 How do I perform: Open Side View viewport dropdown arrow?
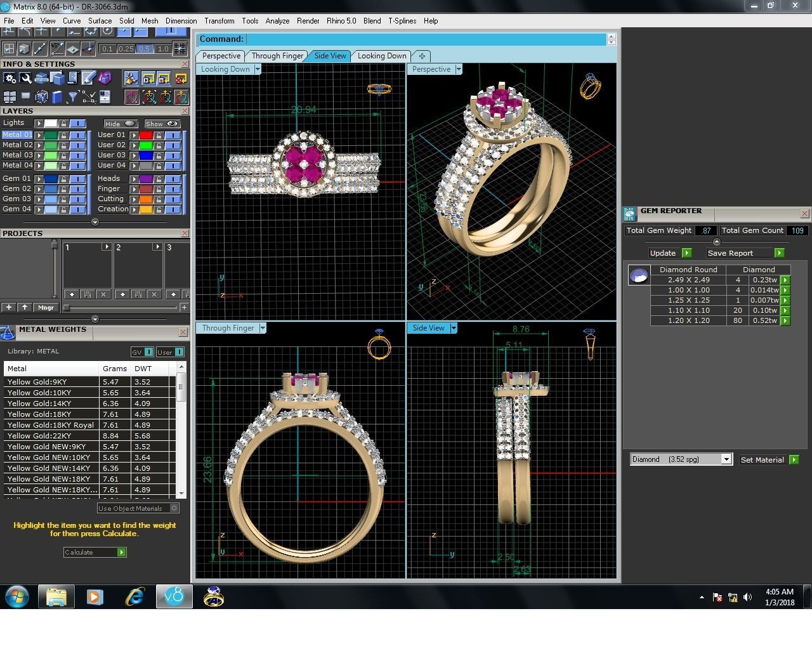(454, 328)
